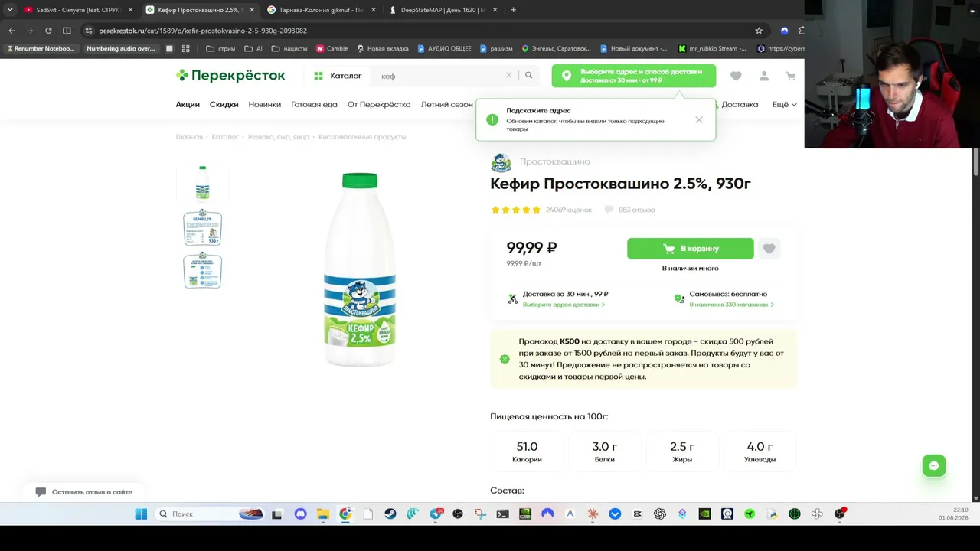Open ChatGPT from the taskbar
Image resolution: width=980 pixels, height=551 pixels.
[660, 514]
